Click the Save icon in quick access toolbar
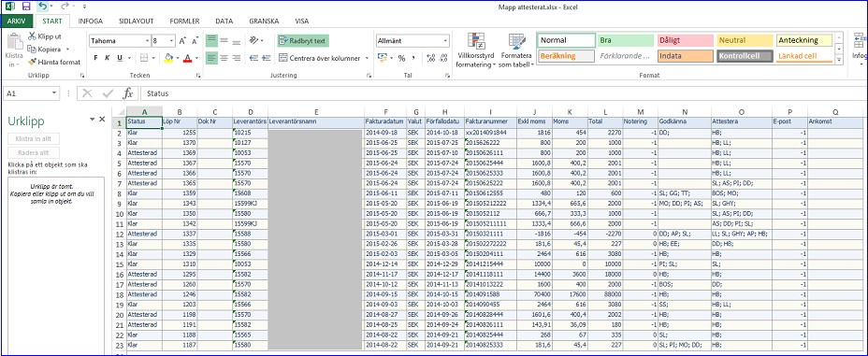This screenshot has width=868, height=356. pyautogui.click(x=25, y=7)
